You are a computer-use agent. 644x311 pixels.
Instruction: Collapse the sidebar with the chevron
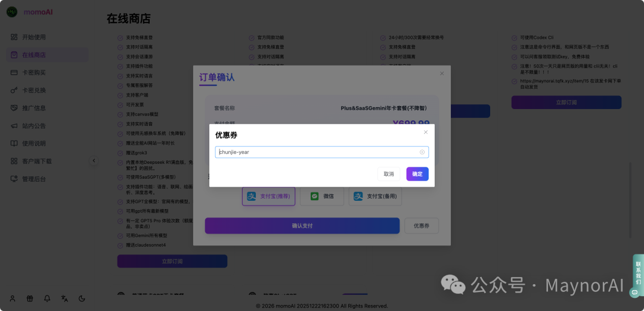click(x=94, y=161)
